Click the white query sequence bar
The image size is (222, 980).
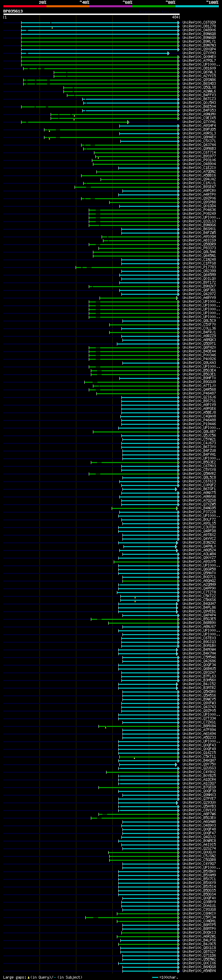[92, 14]
